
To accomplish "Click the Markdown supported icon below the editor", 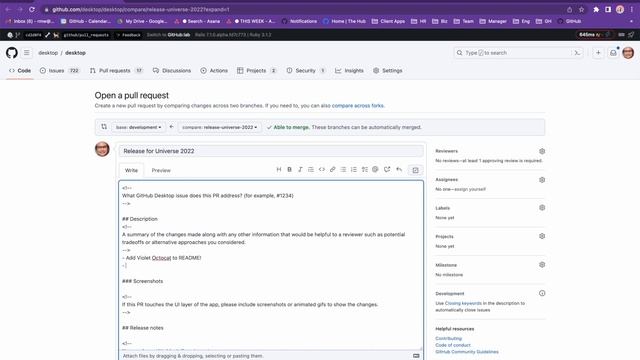I will pyautogui.click(x=416, y=356).
